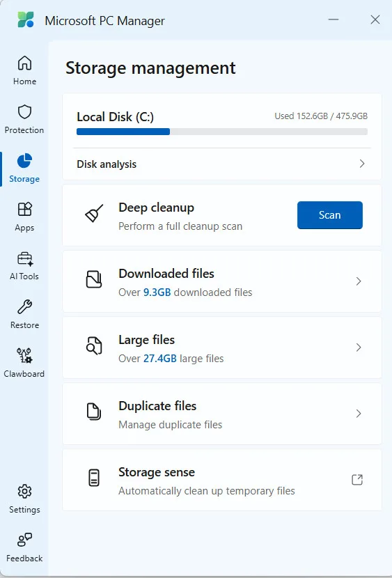
Task: Click the Restore label in sidebar
Action: point(24,325)
